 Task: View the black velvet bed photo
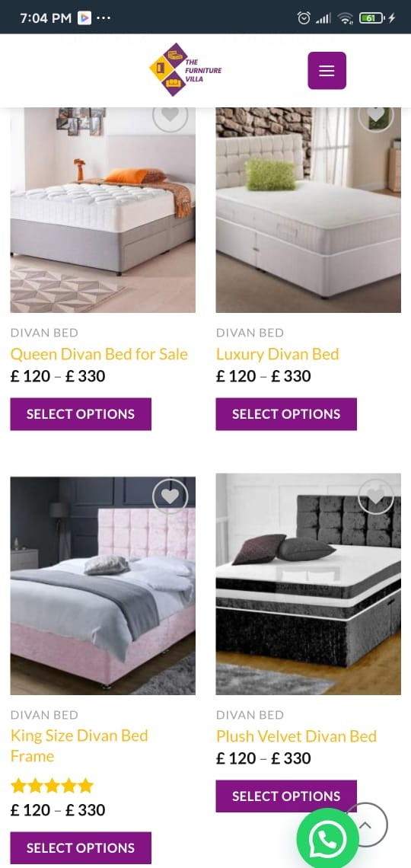[x=308, y=584]
